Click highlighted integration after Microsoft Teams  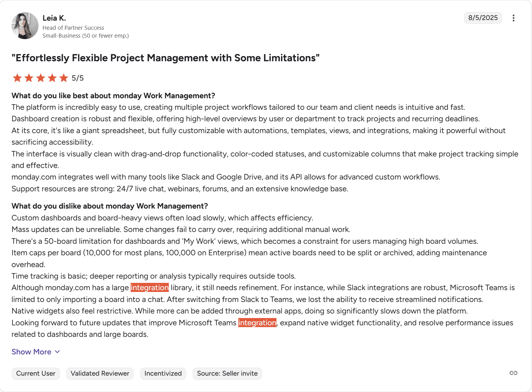[x=257, y=323]
